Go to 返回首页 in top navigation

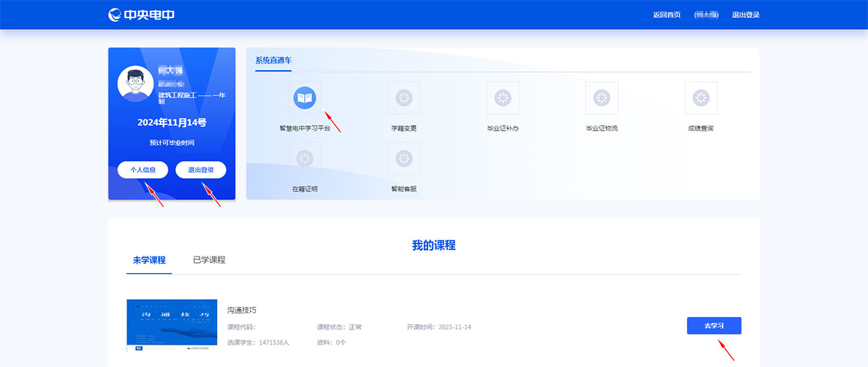coord(666,14)
